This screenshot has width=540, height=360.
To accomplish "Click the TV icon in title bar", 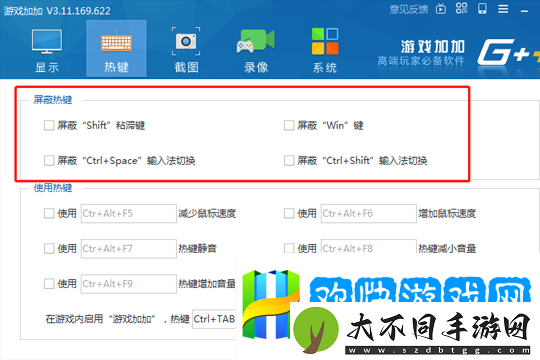I will tap(441, 9).
